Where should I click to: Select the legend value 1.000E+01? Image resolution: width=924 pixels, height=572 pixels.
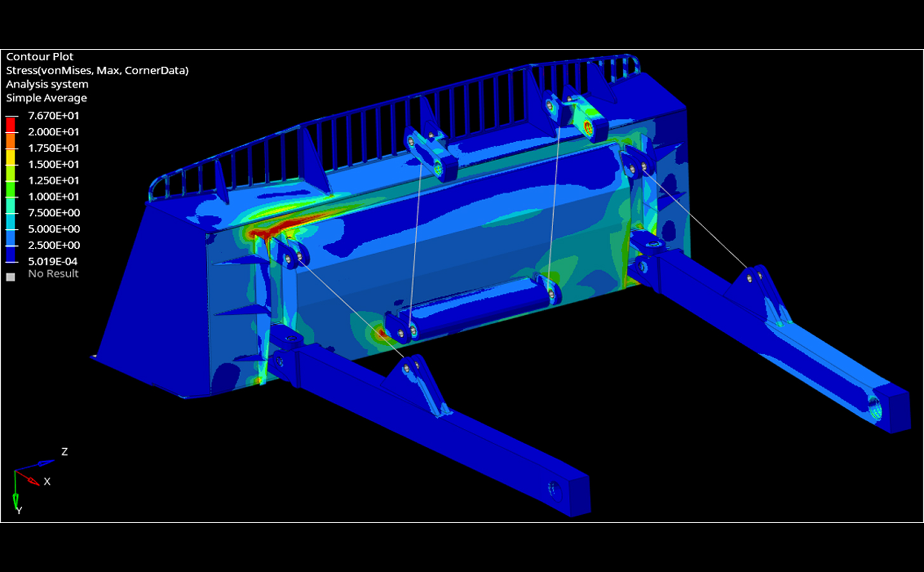pyautogui.click(x=54, y=196)
